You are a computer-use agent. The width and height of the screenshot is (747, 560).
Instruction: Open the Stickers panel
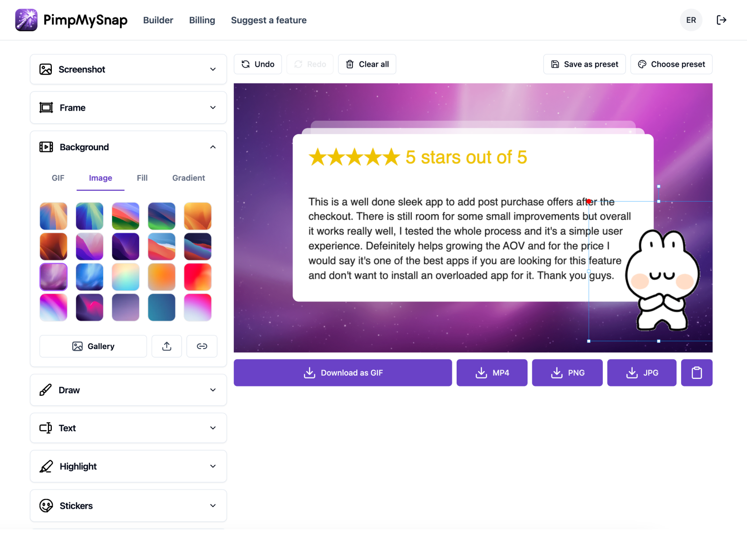pyautogui.click(x=128, y=505)
